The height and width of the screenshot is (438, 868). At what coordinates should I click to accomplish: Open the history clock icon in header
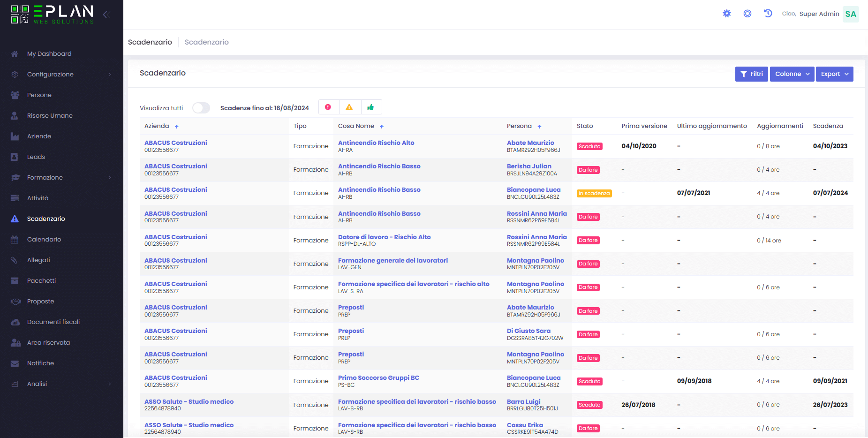click(x=768, y=14)
